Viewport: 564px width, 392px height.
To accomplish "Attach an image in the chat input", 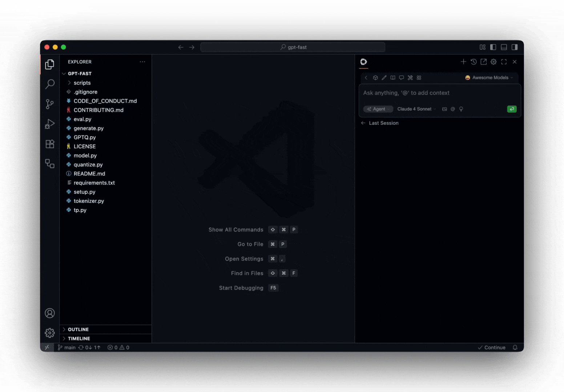I will click(x=444, y=109).
